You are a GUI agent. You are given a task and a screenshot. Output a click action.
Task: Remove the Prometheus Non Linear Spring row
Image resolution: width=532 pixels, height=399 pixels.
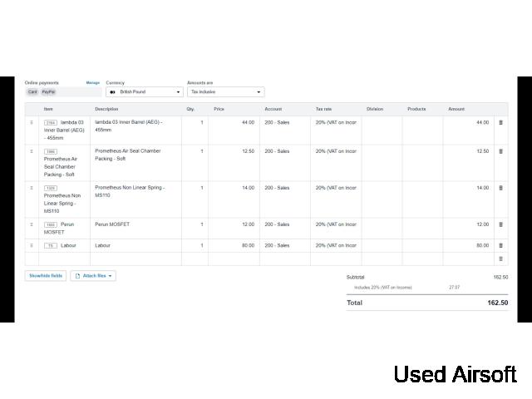pyautogui.click(x=500, y=188)
